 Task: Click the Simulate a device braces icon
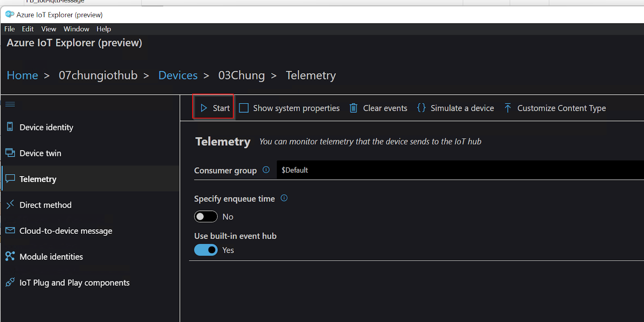[x=421, y=108]
